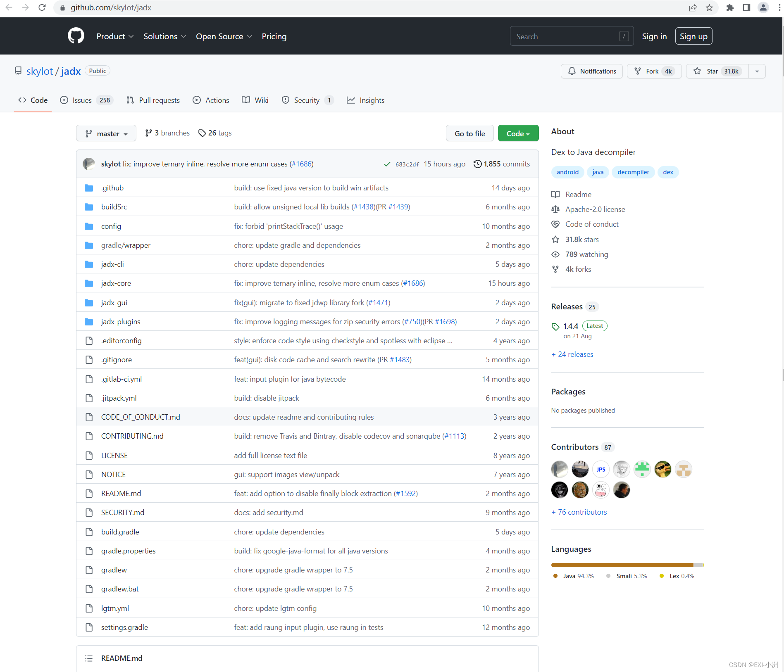Click share page icon in address bar
The image size is (784, 672).
click(693, 7)
